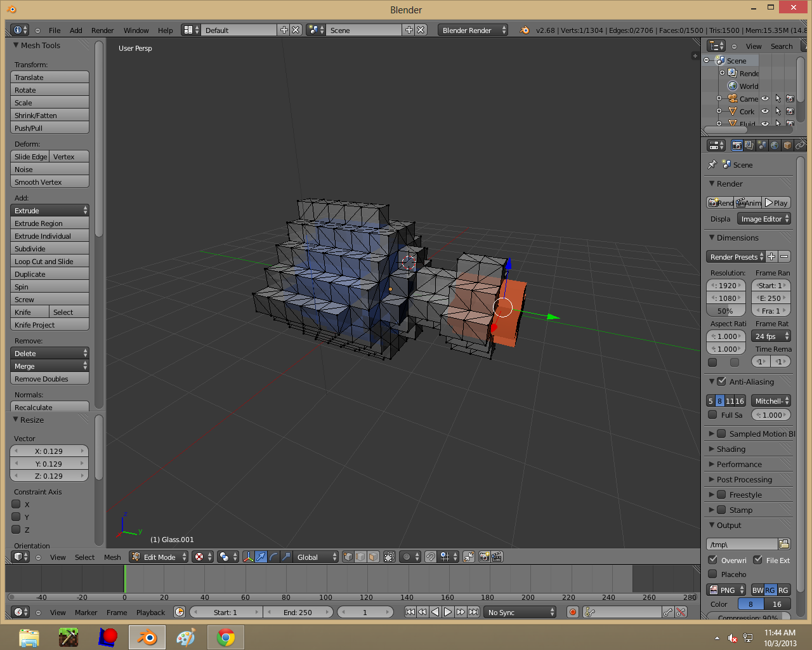The image size is (812, 650).
Task: Click the pin icon next to Scene
Action: click(712, 164)
